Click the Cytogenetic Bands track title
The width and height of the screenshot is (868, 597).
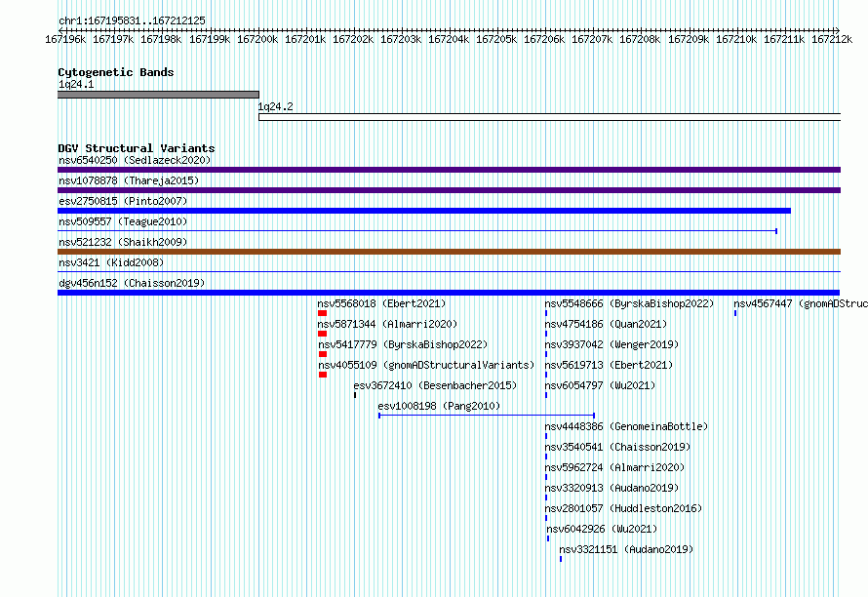click(116, 72)
